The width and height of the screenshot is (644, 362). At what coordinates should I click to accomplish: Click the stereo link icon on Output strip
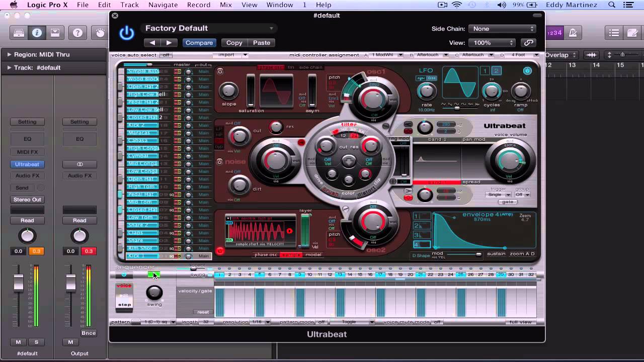coord(79,164)
